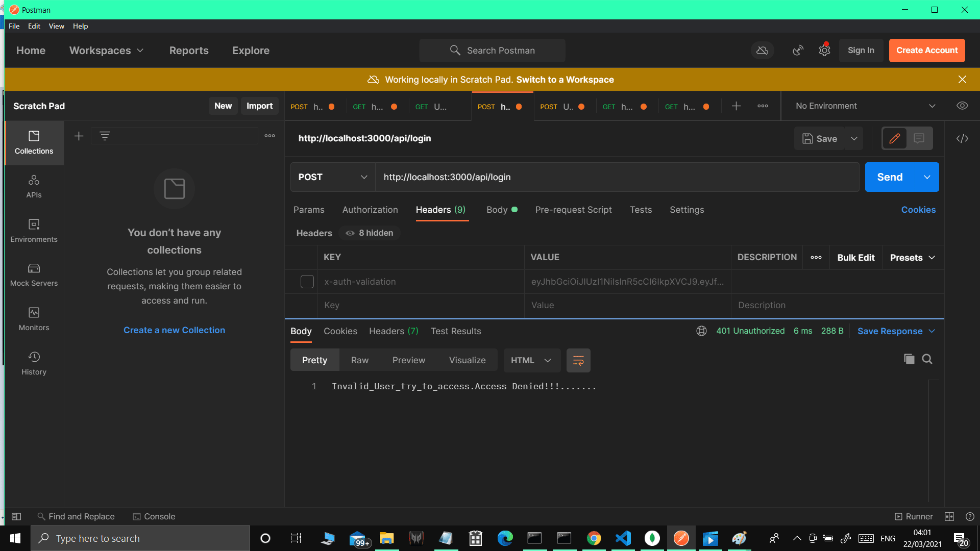Click the request URL input field
Image resolution: width=980 pixels, height=551 pixels.
(617, 177)
